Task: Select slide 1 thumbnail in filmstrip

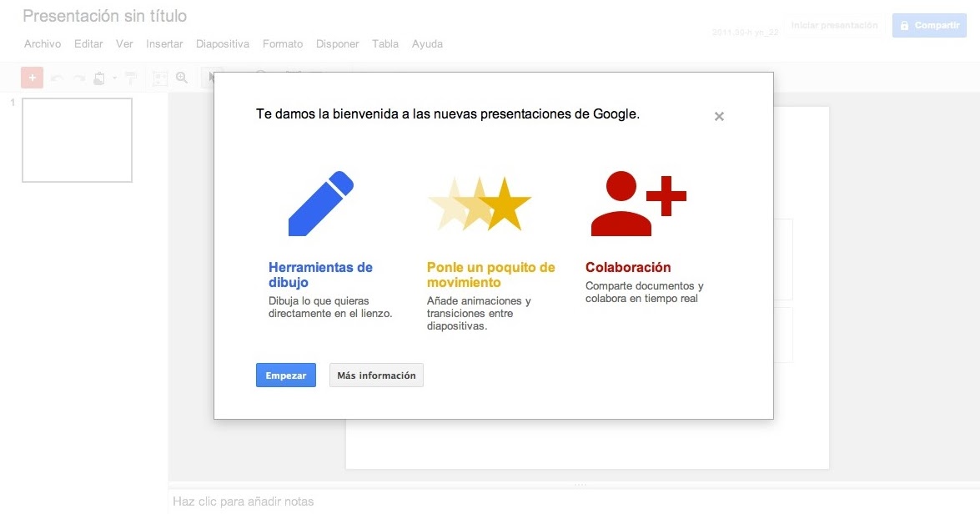Action: point(77,140)
